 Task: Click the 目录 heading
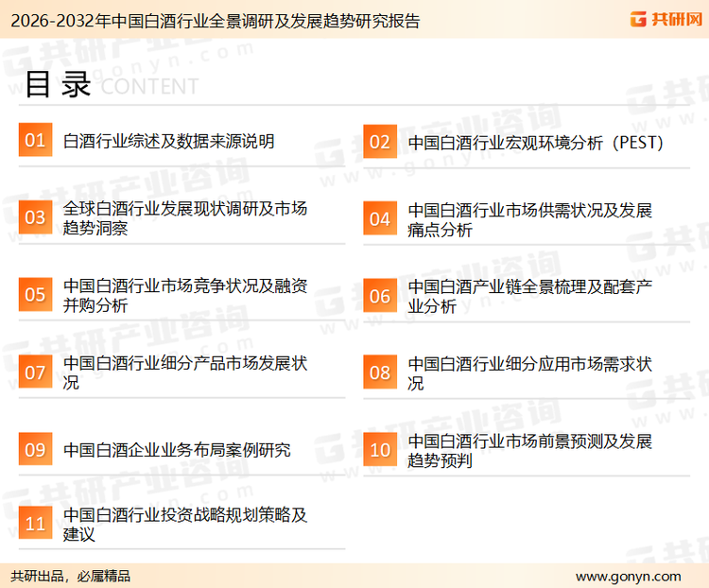coord(58,84)
